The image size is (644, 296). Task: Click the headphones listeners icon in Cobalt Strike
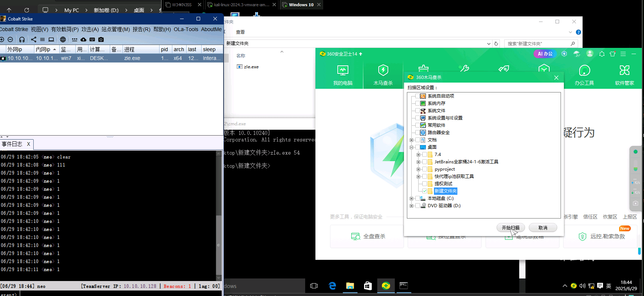click(22, 39)
